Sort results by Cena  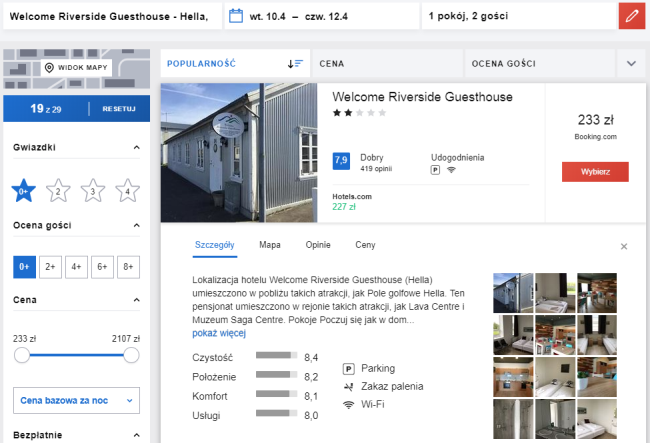(x=387, y=63)
